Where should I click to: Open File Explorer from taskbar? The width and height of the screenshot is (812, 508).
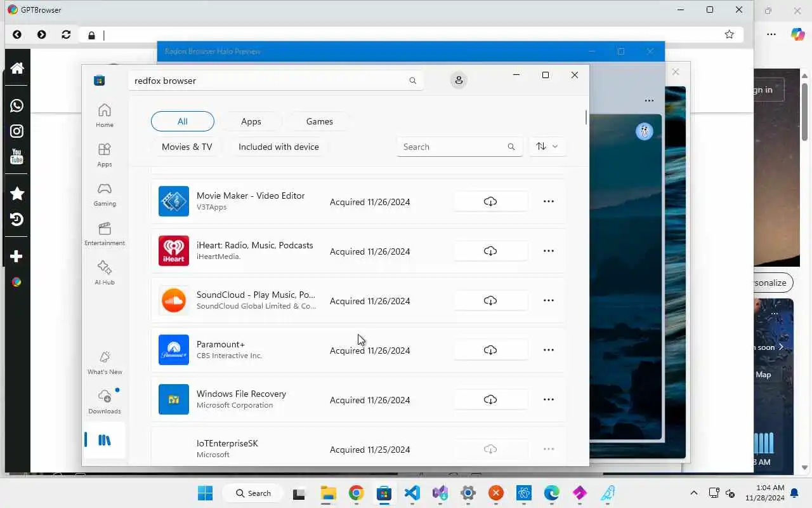click(328, 493)
